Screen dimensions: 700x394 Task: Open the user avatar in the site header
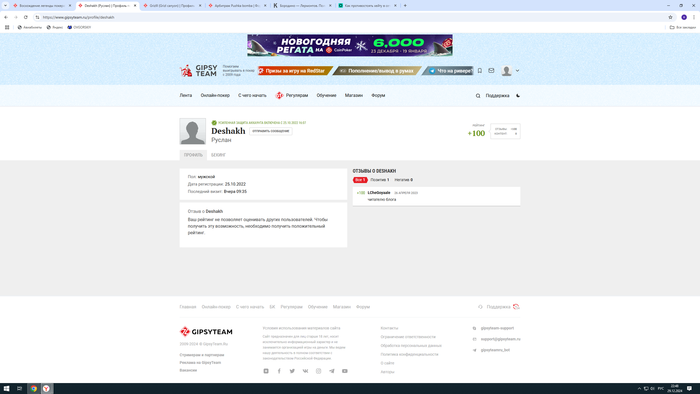pyautogui.click(x=506, y=71)
